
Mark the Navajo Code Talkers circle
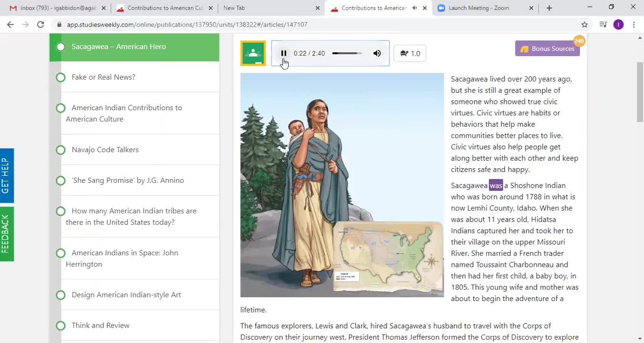(61, 150)
